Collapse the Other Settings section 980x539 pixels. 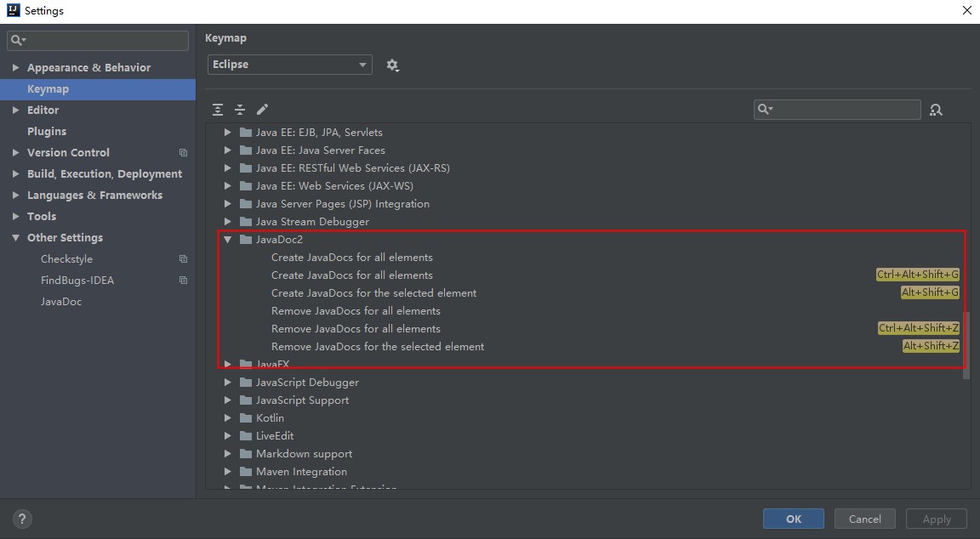[x=15, y=238]
